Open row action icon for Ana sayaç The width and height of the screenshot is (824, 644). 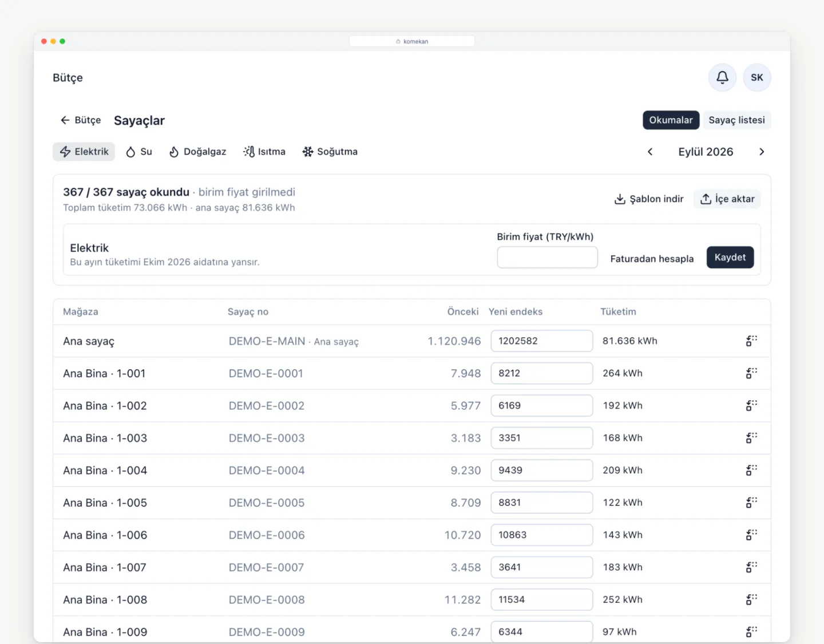point(751,341)
